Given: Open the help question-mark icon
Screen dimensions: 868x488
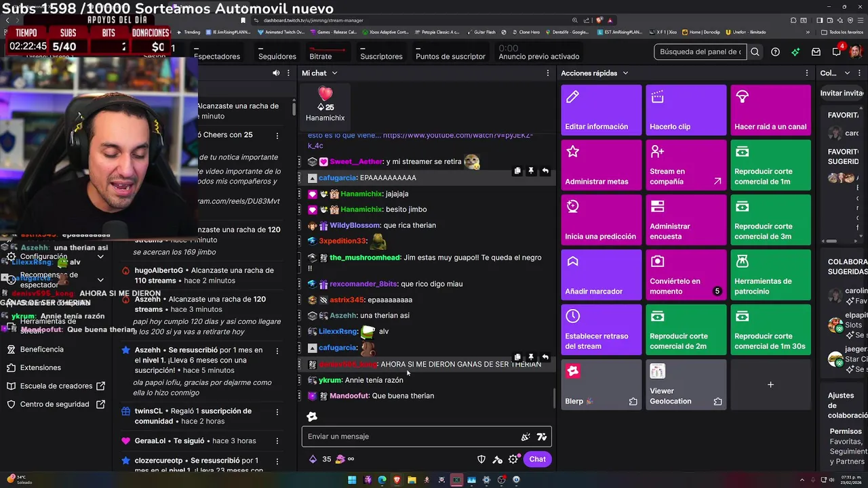Looking at the screenshot, I should pyautogui.click(x=775, y=52).
